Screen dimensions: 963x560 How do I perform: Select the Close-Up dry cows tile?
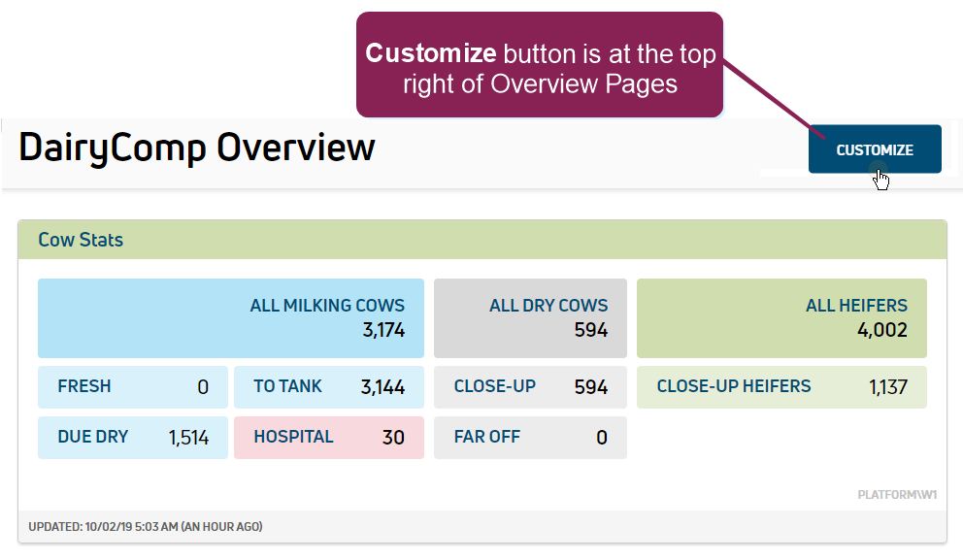(530, 386)
